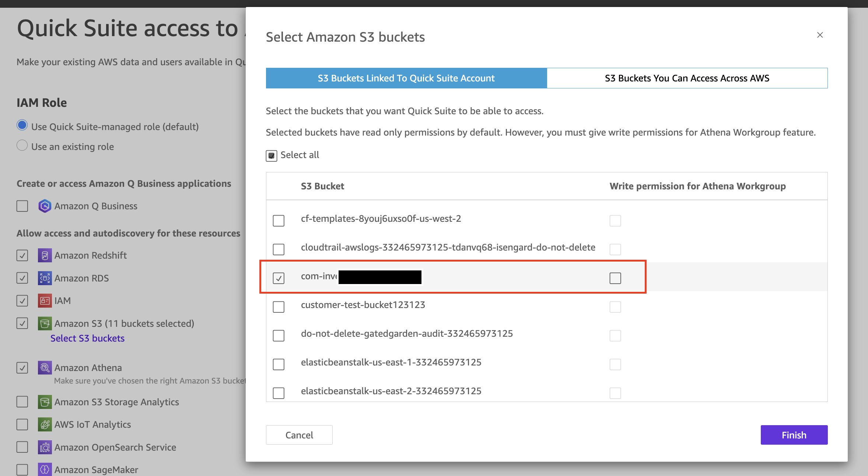
Task: Click the Amazon Athena service icon
Action: point(45,367)
